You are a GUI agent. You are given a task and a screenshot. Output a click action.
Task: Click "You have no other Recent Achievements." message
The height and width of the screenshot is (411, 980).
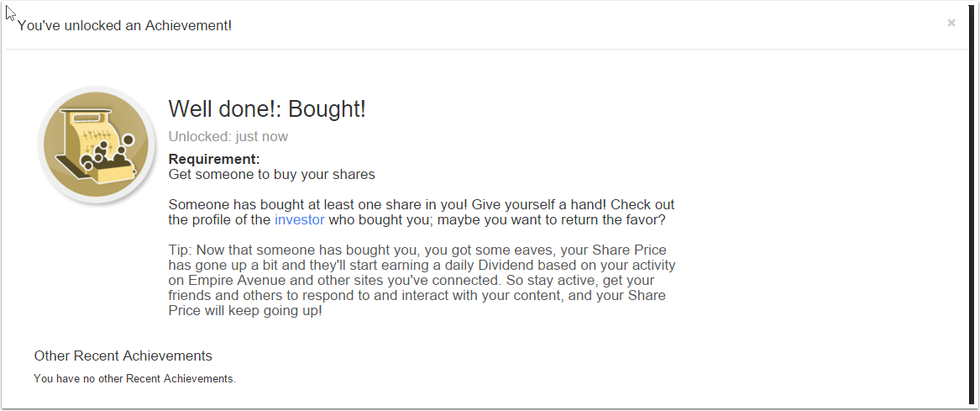coord(134,379)
